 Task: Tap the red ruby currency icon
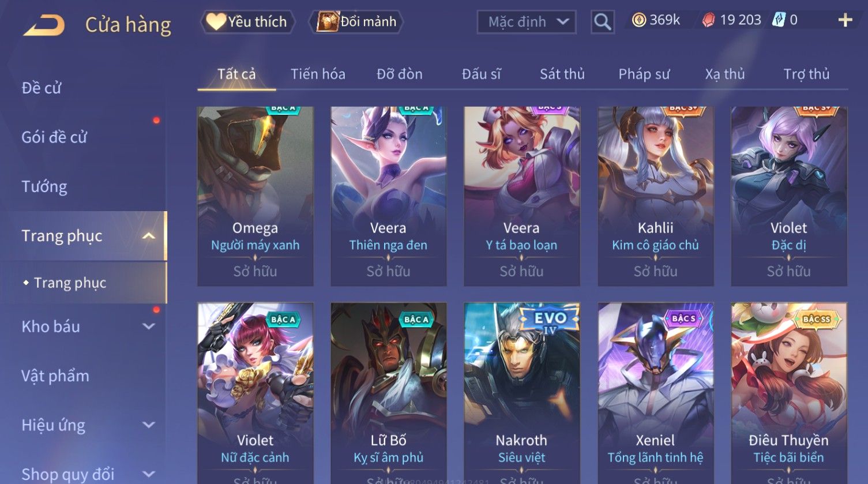point(708,21)
